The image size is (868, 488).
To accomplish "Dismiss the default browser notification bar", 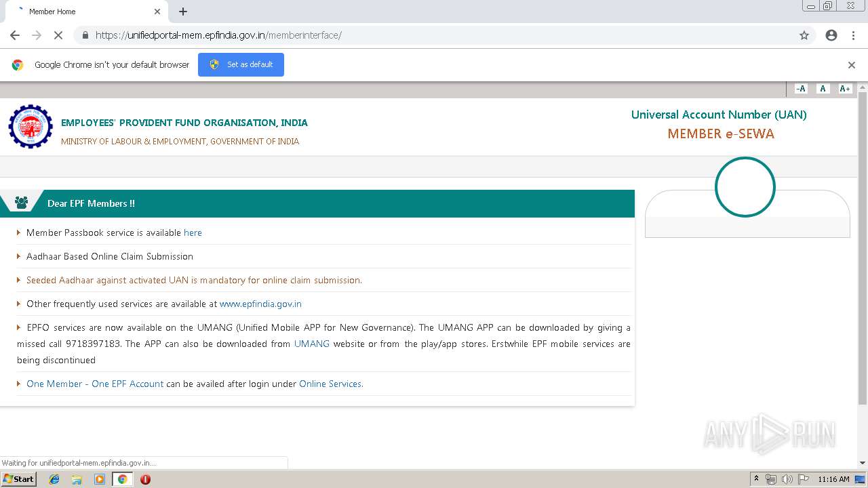I will click(852, 65).
